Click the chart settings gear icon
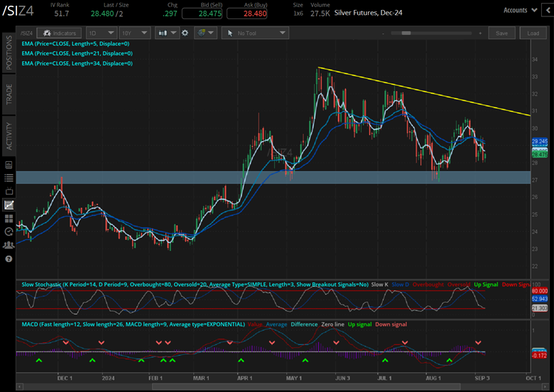The width and height of the screenshot is (554, 392). click(x=185, y=33)
